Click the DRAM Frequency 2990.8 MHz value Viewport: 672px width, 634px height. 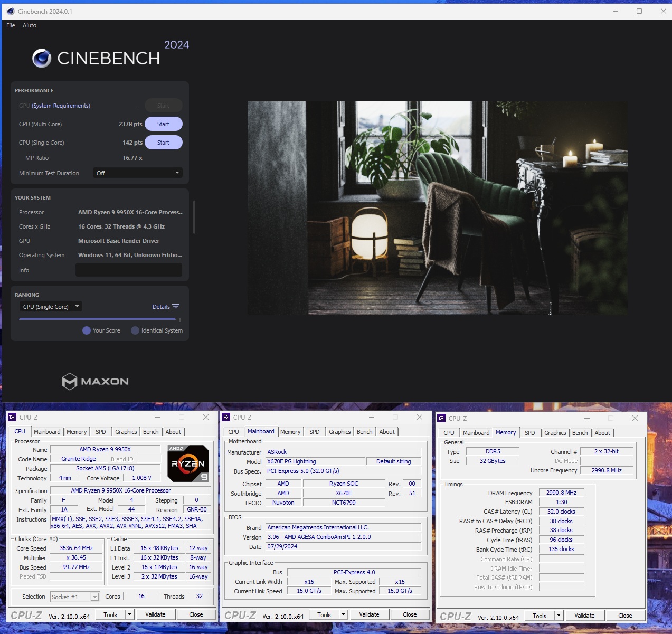click(x=561, y=493)
